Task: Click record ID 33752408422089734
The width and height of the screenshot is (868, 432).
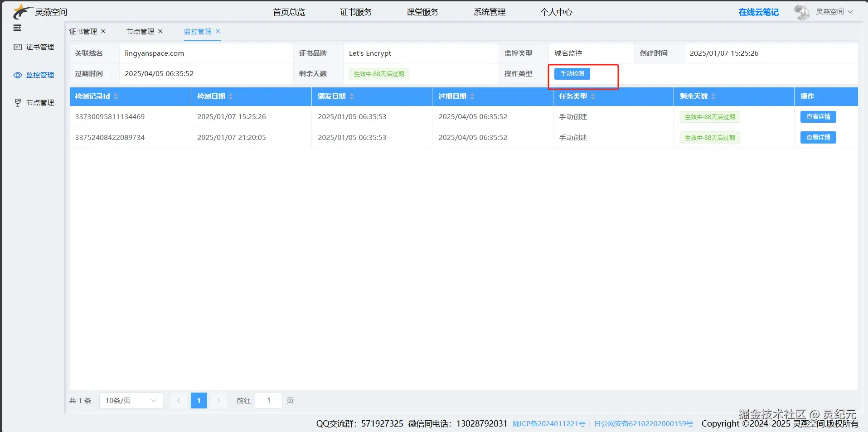Action: pos(110,138)
